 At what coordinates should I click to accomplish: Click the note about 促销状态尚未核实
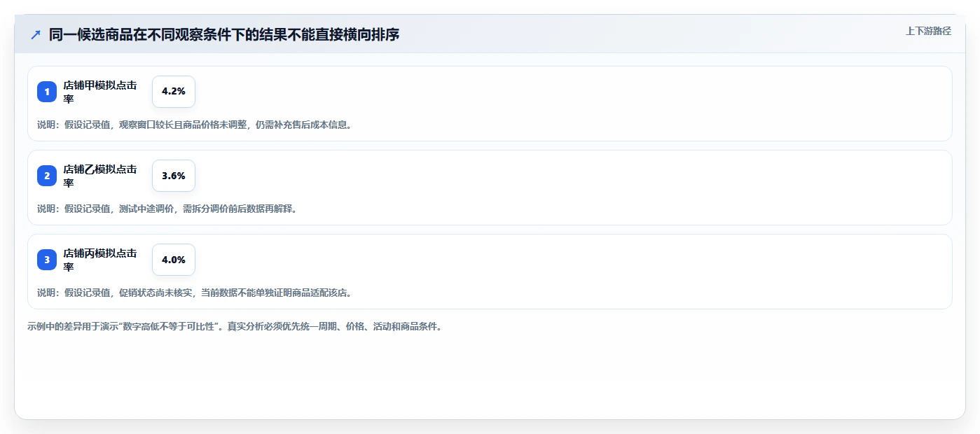(194, 293)
